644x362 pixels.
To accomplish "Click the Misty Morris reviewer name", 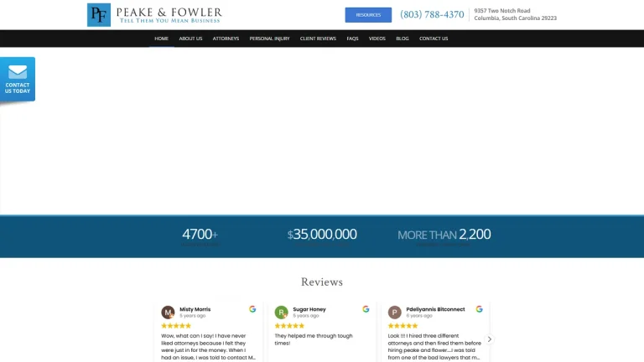I will [195, 309].
